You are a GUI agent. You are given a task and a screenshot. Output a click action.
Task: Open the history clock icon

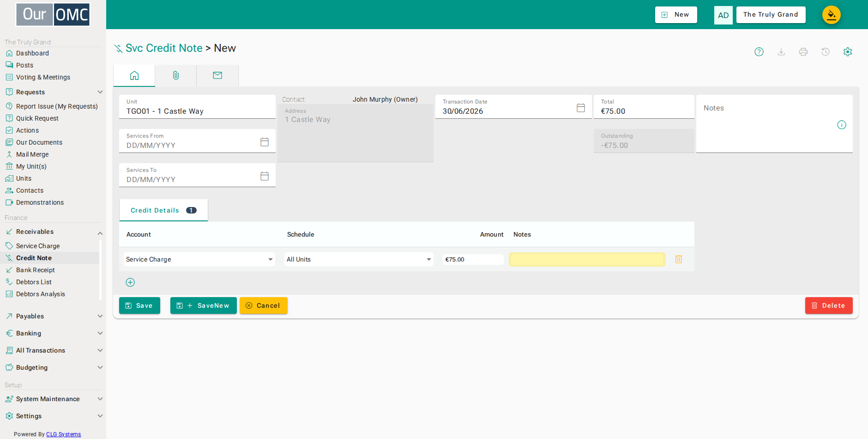click(826, 52)
